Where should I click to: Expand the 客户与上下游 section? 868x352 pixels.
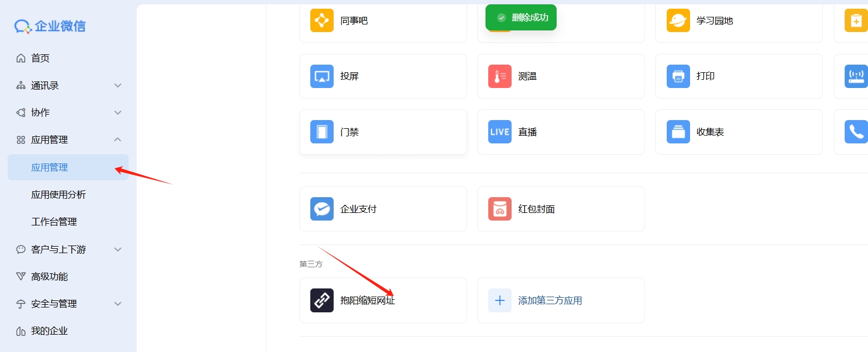click(x=118, y=250)
